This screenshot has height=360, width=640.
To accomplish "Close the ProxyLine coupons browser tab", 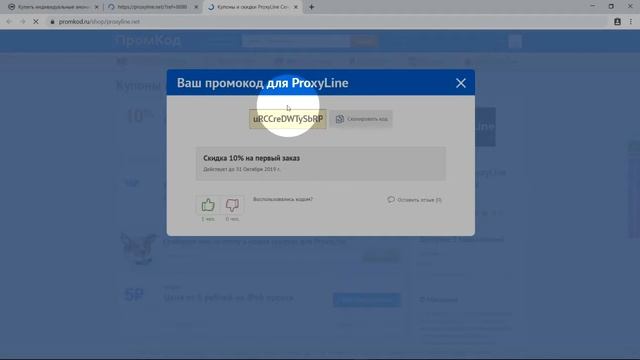I will [296, 7].
